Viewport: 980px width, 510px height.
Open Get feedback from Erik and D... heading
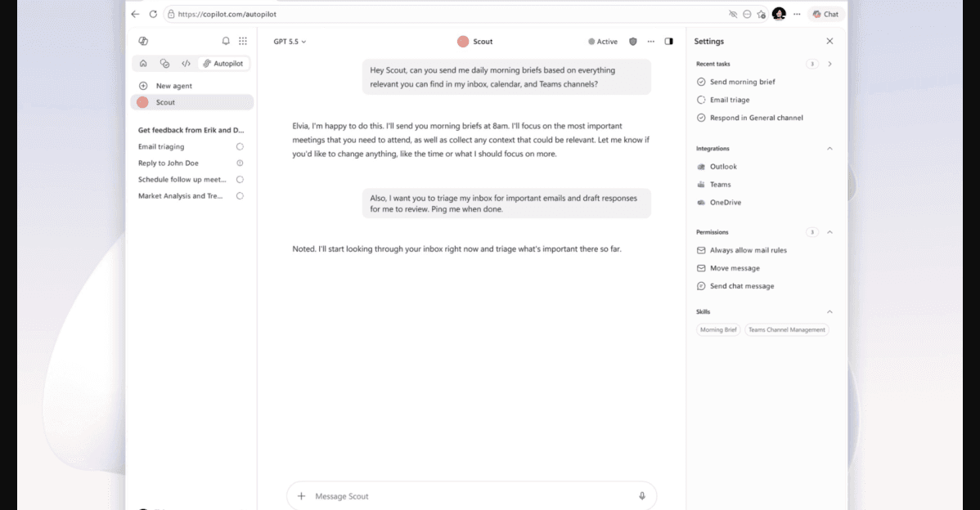point(191,130)
